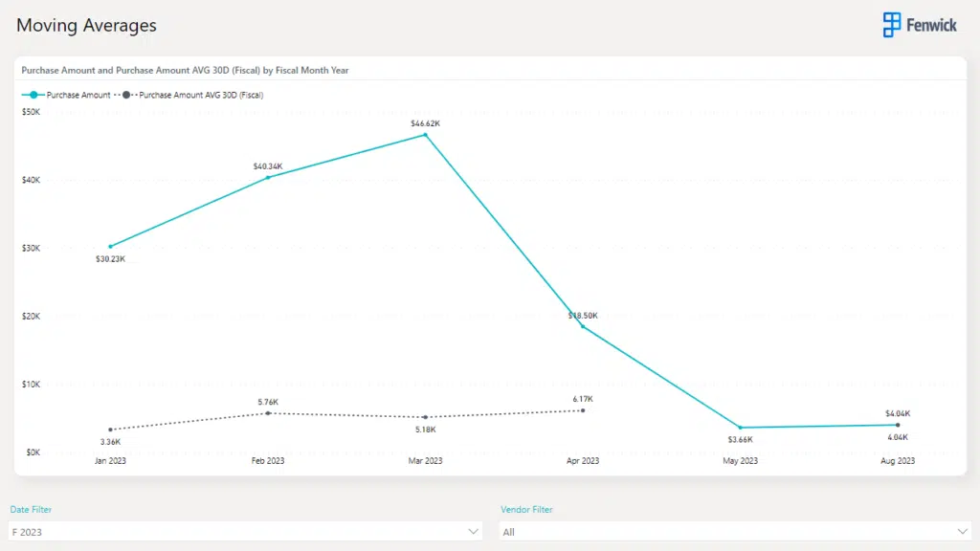Viewport: 980px width, 551px height.
Task: Select the Apr 2023 $18.50K data point
Action: 583,326
